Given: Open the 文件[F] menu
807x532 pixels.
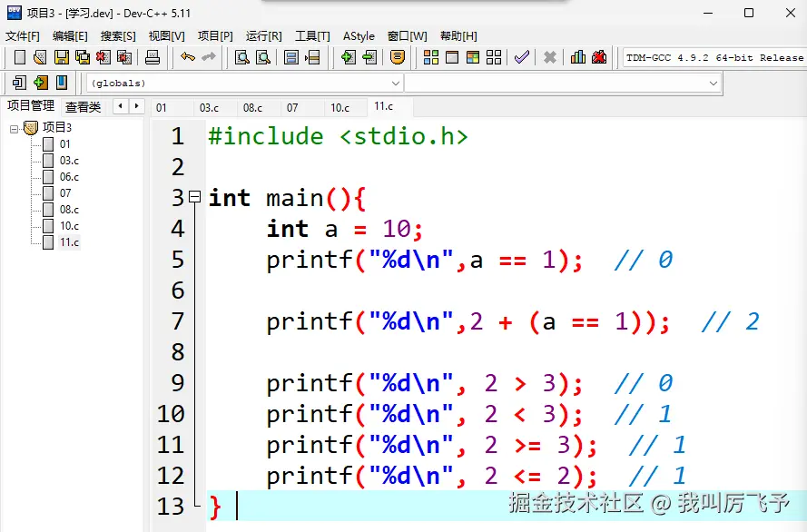Looking at the screenshot, I should pos(23,36).
